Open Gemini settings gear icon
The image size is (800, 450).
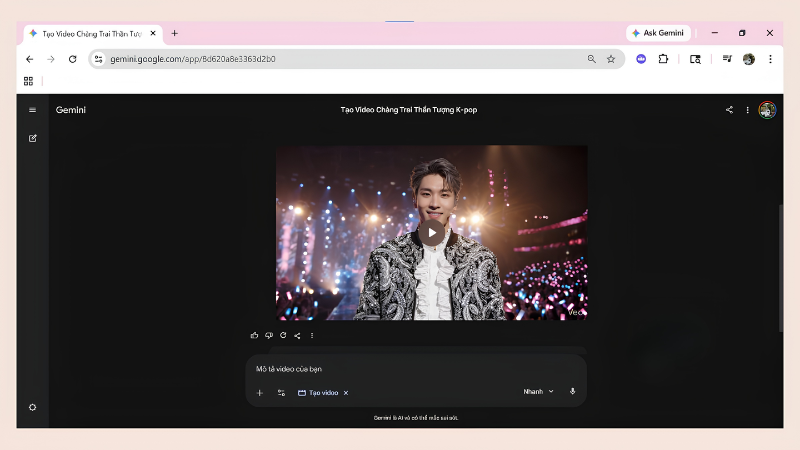pyautogui.click(x=33, y=407)
